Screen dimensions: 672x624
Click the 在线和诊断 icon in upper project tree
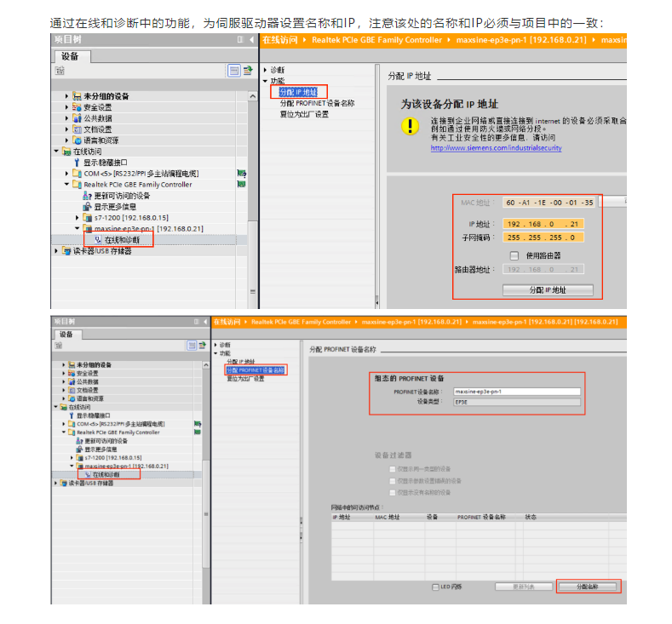[98, 240]
